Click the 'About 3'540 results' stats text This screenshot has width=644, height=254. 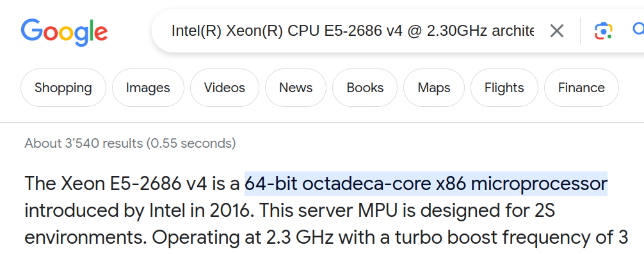(x=130, y=143)
